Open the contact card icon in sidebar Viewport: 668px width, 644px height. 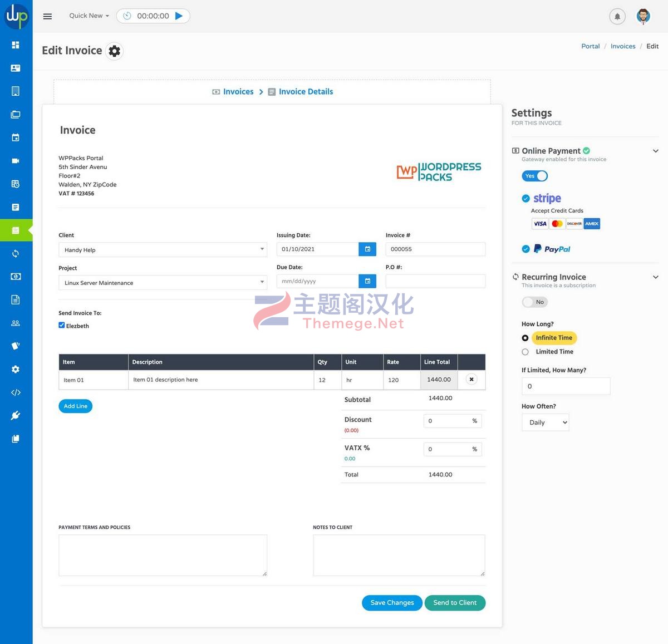[16, 68]
